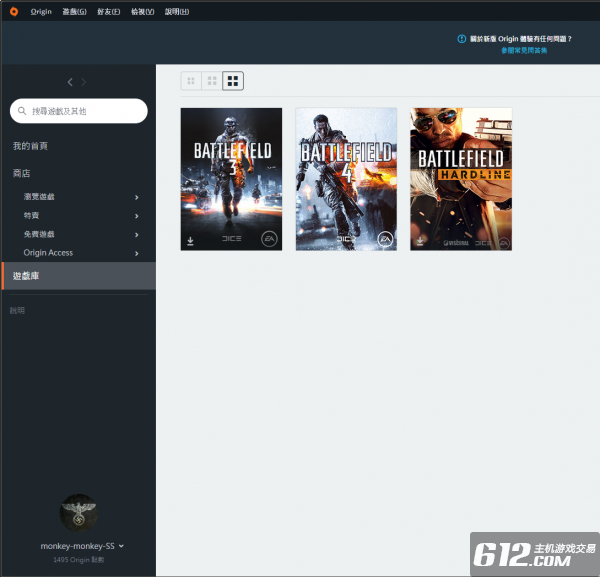Expand the 免費遊戲 submenu arrow
Image resolution: width=600 pixels, height=577 pixels.
tap(137, 235)
